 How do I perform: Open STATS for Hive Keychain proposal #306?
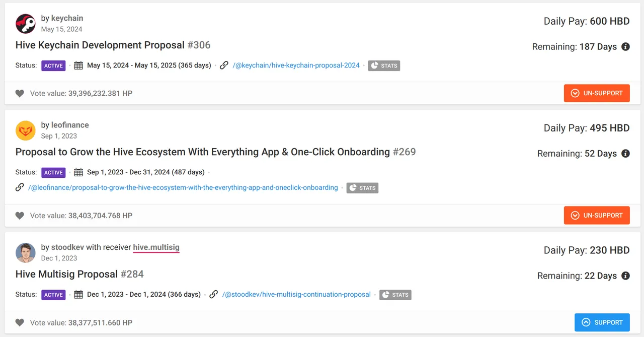click(384, 65)
